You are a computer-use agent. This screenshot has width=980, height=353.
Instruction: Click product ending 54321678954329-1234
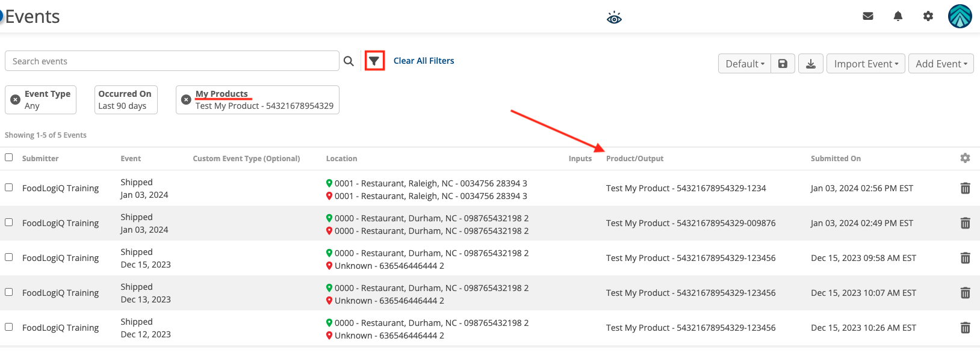(x=686, y=188)
